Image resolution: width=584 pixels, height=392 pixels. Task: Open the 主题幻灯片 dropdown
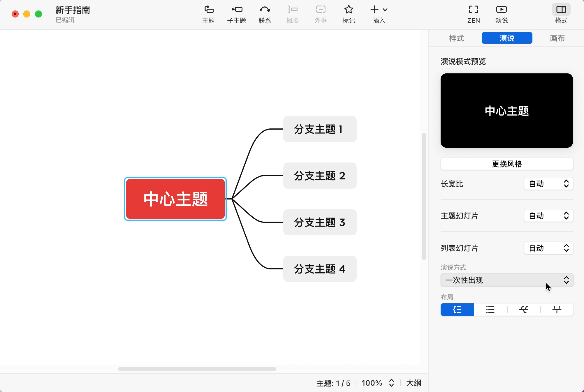coord(548,216)
